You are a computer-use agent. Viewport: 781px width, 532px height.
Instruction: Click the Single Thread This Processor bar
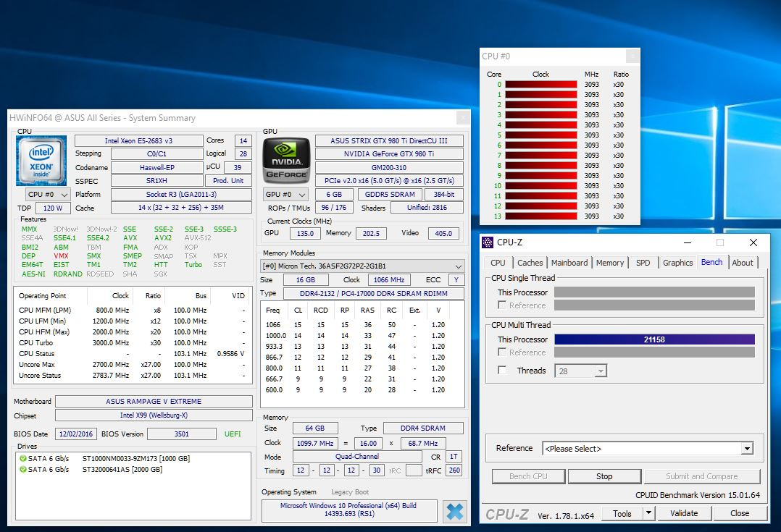(x=654, y=292)
